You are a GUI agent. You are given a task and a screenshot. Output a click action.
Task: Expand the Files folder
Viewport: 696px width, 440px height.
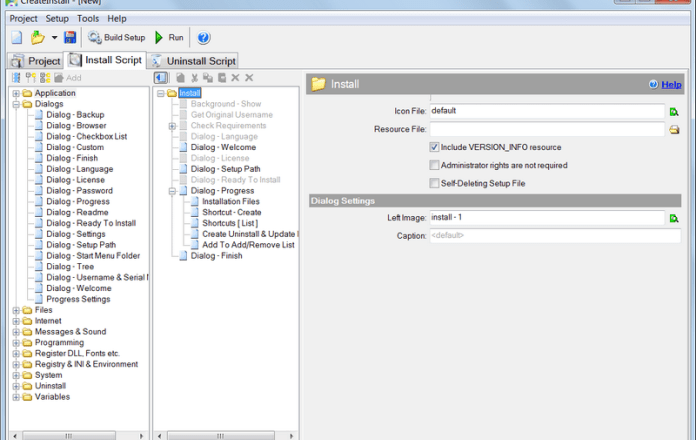click(16, 310)
